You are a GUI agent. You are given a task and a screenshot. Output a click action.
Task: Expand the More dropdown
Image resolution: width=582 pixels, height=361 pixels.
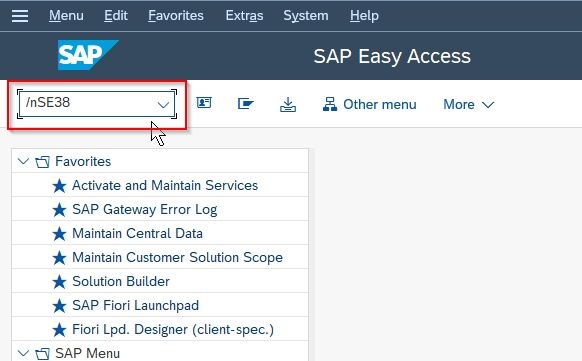click(x=469, y=105)
